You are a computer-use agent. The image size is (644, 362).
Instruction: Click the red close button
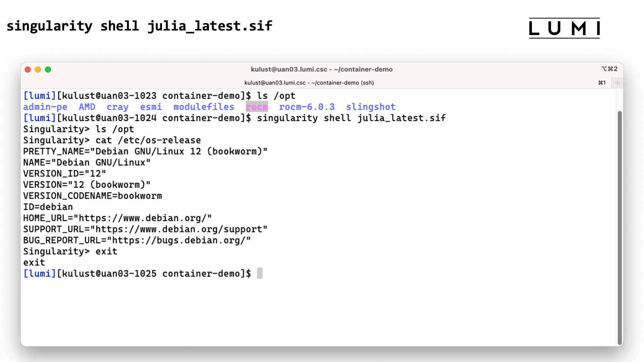(x=28, y=69)
